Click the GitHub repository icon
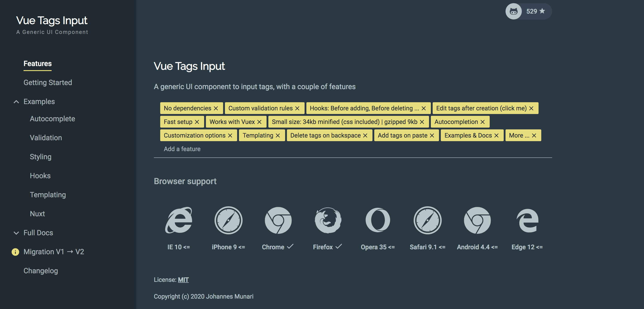The image size is (644, 309). pos(513,11)
